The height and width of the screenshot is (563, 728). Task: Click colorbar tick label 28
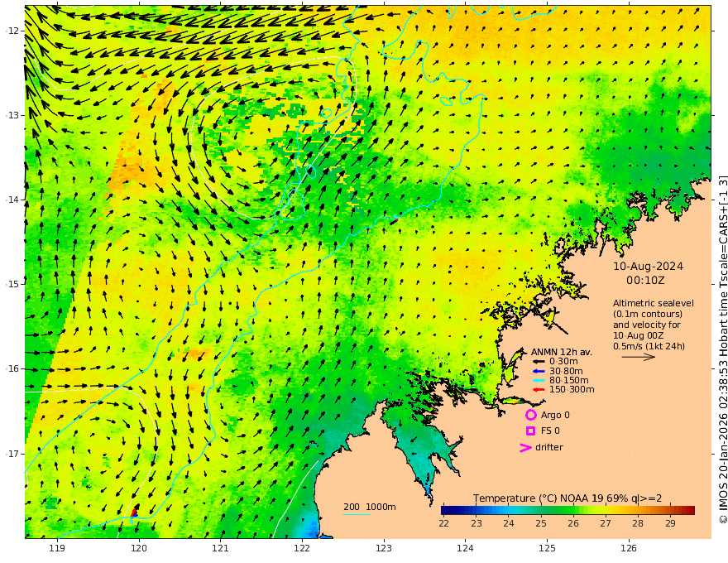click(638, 523)
